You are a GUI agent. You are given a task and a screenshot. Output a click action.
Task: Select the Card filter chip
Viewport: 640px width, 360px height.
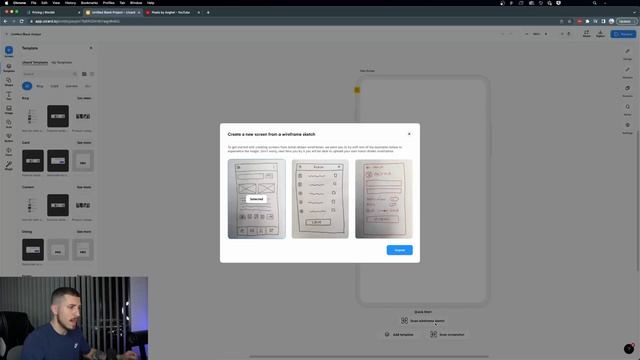click(54, 86)
